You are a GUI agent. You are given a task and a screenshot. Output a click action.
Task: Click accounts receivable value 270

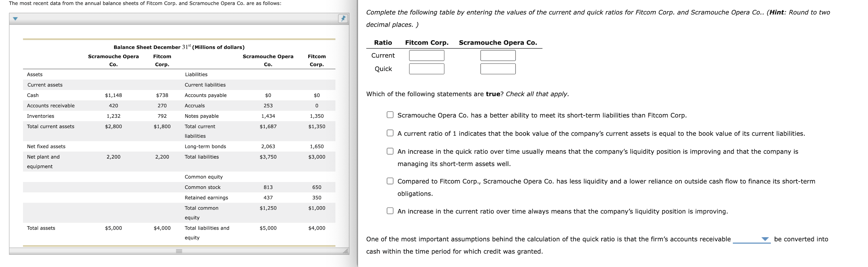point(162,106)
